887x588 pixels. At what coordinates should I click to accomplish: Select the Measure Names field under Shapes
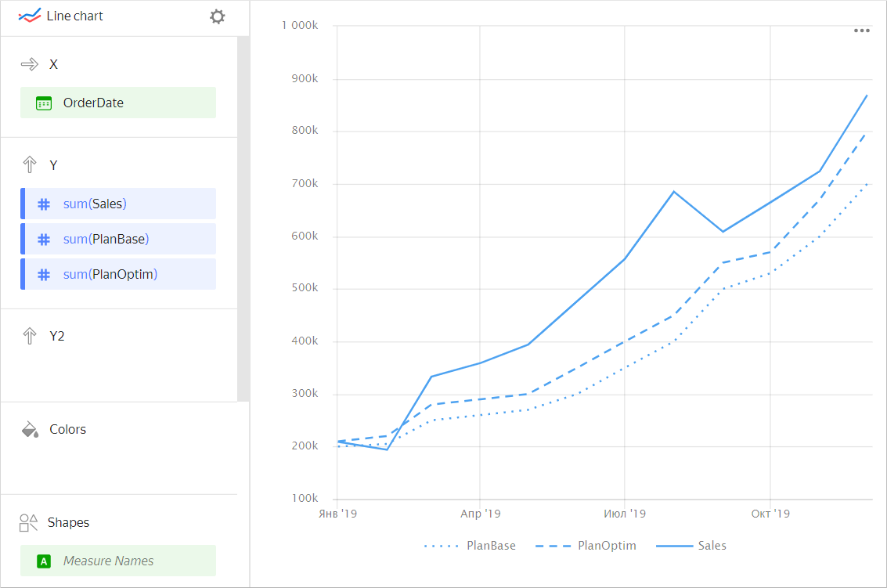click(x=117, y=561)
